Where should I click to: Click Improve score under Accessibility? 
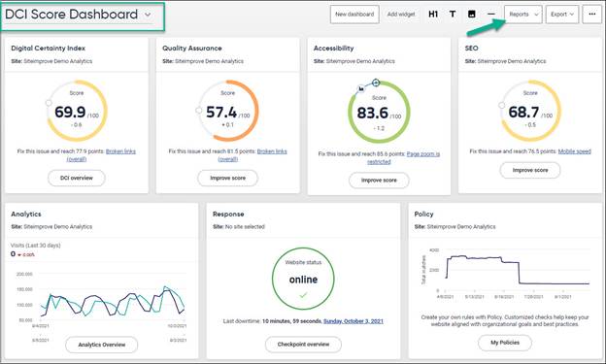tap(379, 181)
